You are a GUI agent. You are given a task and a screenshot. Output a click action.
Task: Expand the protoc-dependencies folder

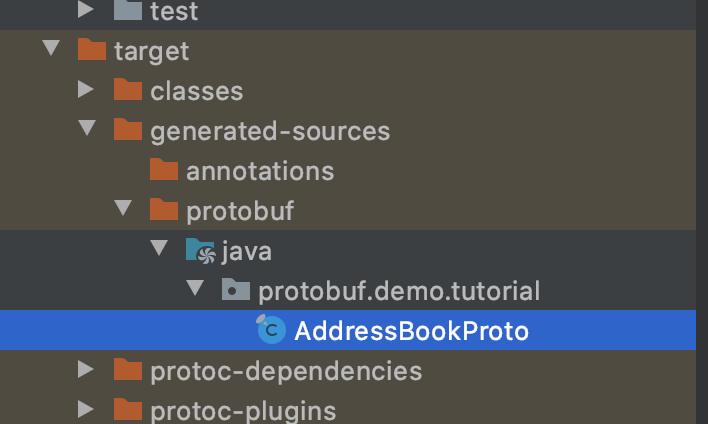click(x=88, y=371)
